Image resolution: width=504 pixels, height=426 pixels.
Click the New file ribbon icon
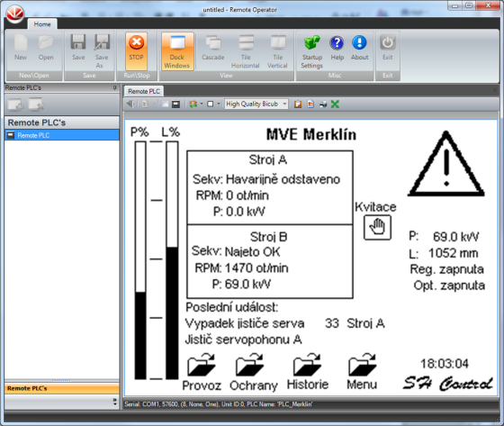tap(21, 48)
